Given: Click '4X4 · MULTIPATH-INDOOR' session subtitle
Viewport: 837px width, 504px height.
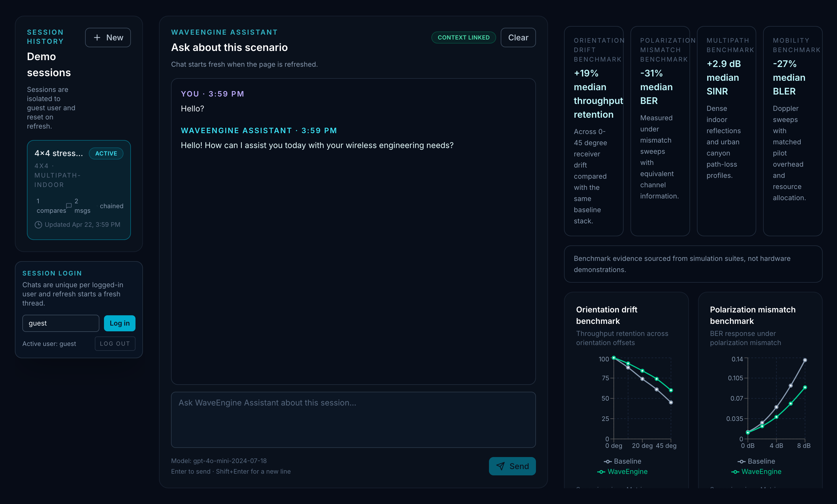Looking at the screenshot, I should coord(57,175).
